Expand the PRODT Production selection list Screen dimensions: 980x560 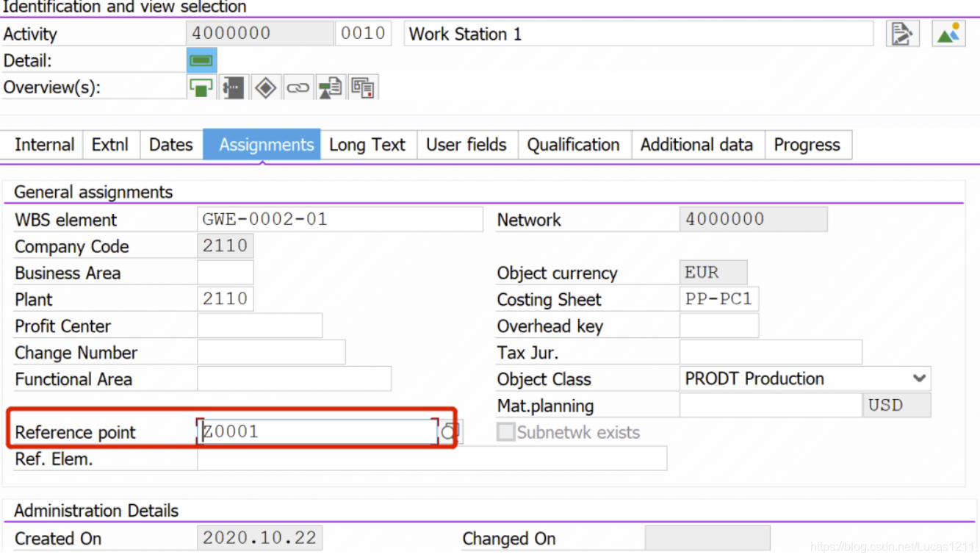pos(920,378)
